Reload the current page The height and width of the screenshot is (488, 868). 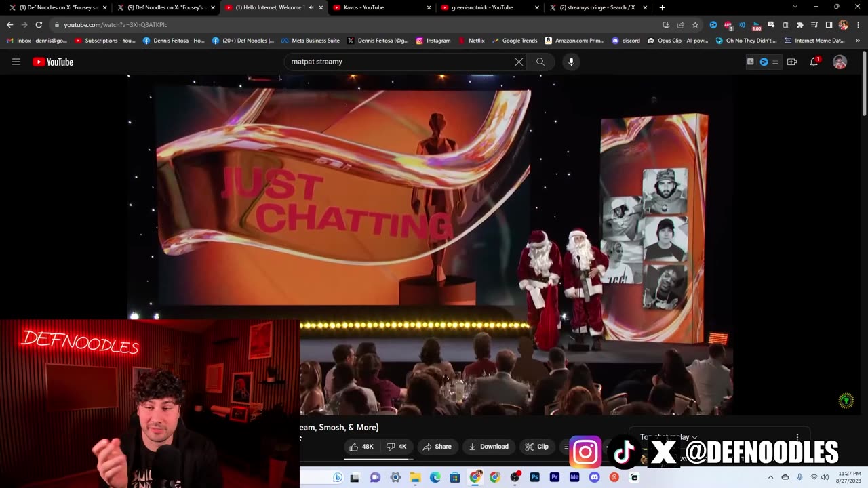click(39, 24)
